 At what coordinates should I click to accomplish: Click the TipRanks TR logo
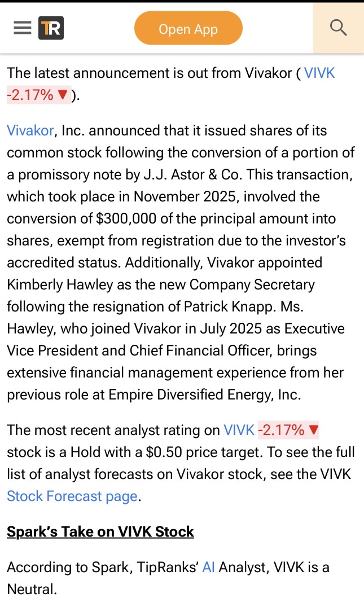pyautogui.click(x=51, y=28)
